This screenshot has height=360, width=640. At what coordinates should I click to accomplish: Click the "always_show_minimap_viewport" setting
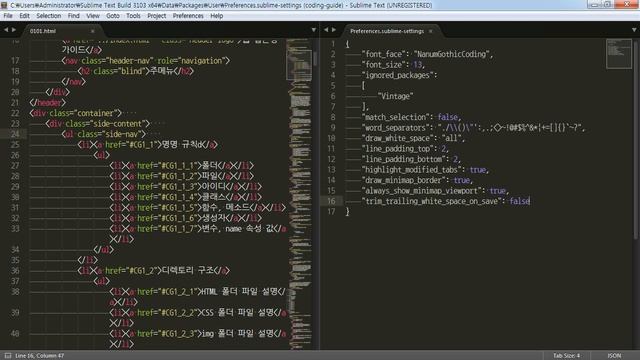pyautogui.click(x=435, y=191)
